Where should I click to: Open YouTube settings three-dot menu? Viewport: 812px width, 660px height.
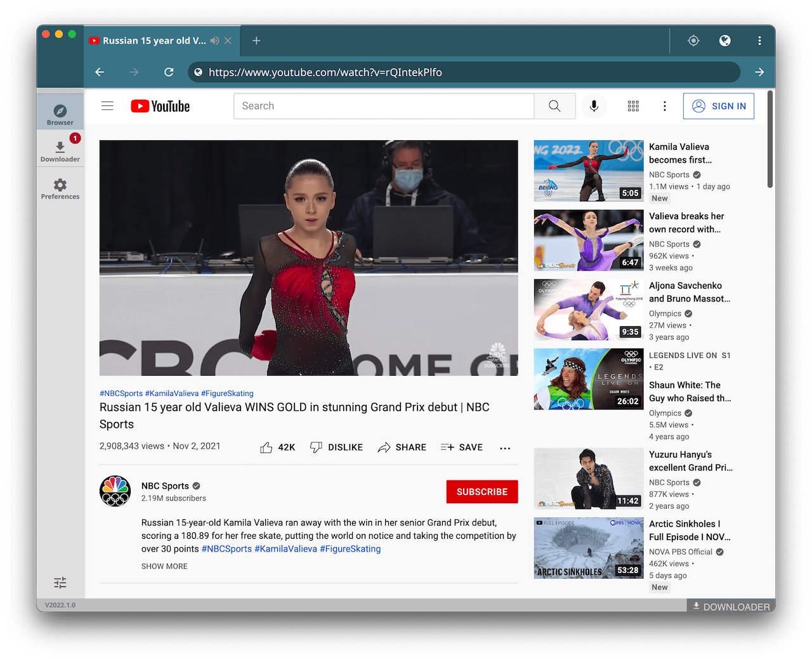(665, 106)
